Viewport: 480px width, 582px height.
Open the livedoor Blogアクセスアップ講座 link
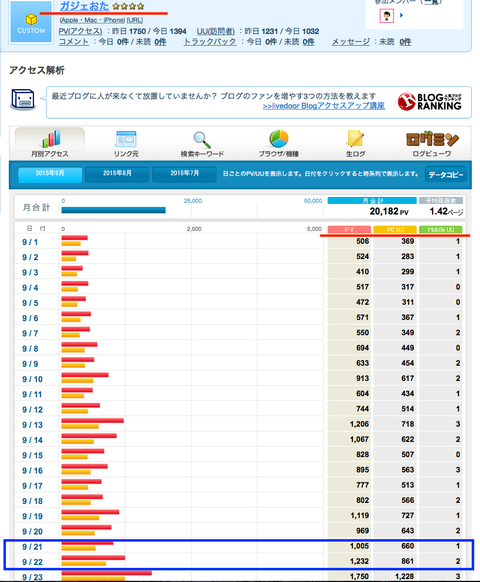tap(324, 106)
